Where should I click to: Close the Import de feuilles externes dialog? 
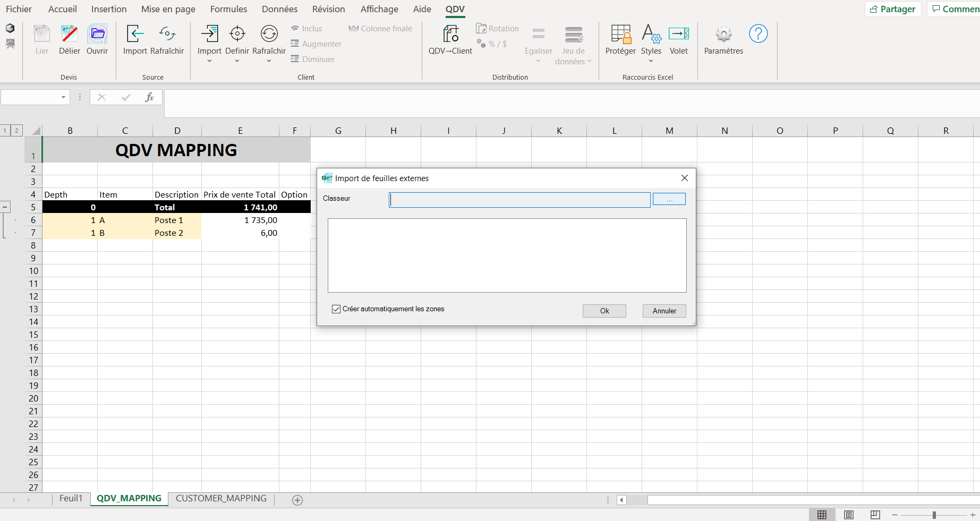tap(685, 178)
